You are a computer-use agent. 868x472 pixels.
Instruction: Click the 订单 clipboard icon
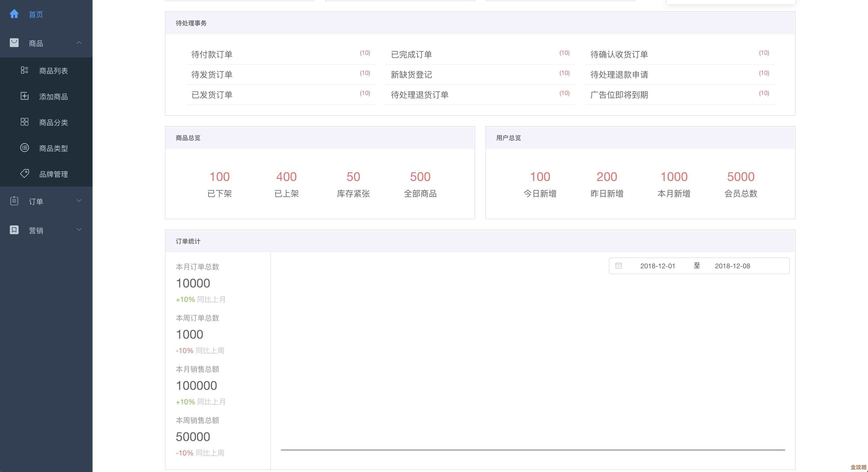point(14,201)
